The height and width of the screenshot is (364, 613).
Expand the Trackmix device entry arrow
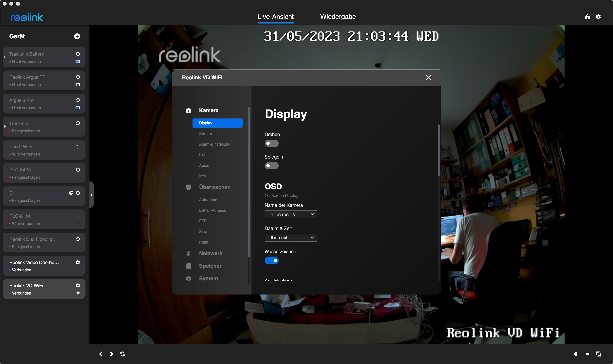click(x=5, y=127)
